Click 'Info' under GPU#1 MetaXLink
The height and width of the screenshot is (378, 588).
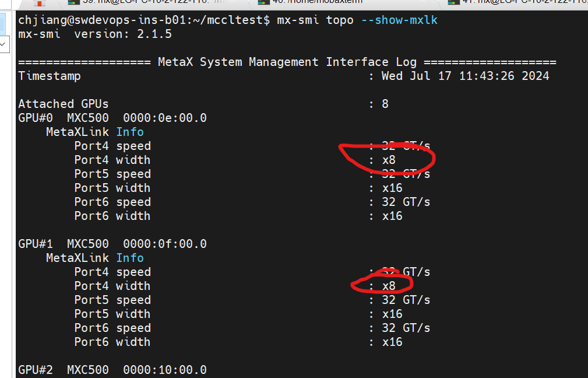tap(130, 258)
